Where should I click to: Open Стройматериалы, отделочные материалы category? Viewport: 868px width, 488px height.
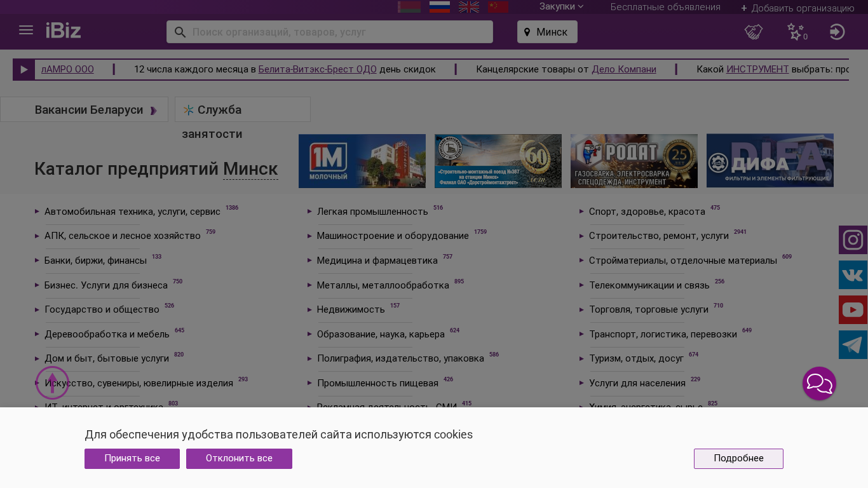[683, 261]
